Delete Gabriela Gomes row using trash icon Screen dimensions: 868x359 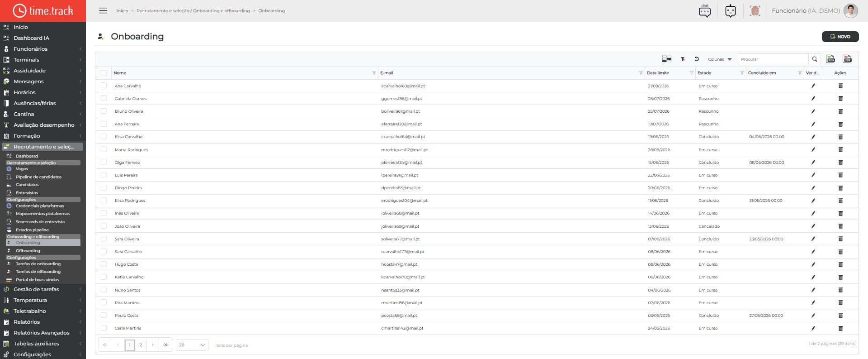tap(840, 98)
